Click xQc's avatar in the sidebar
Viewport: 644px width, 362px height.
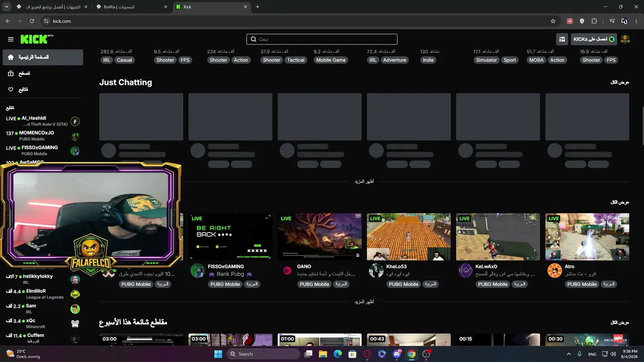click(x=75, y=324)
